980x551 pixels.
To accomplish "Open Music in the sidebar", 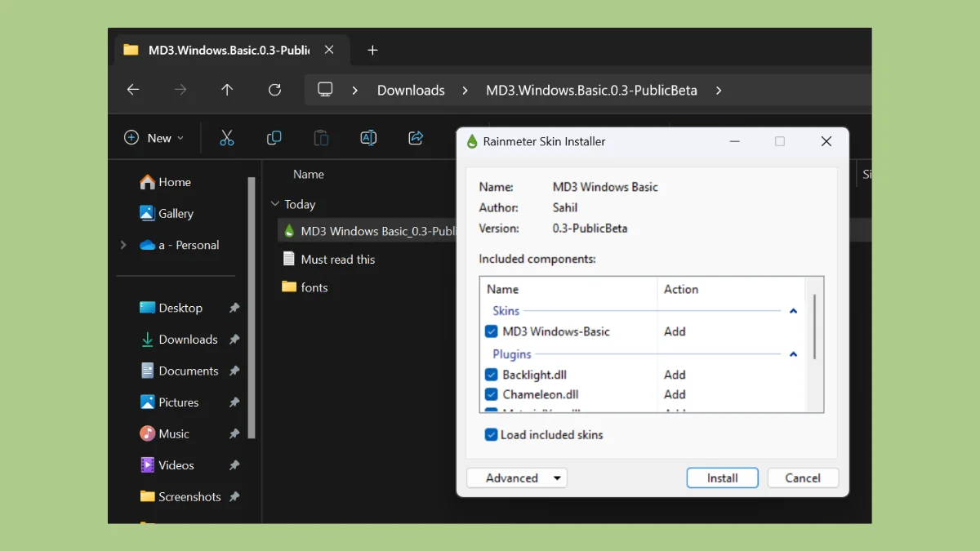I will pyautogui.click(x=164, y=433).
